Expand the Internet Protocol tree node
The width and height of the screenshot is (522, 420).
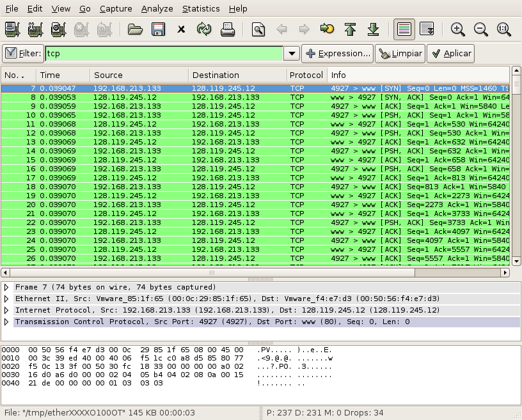6,310
